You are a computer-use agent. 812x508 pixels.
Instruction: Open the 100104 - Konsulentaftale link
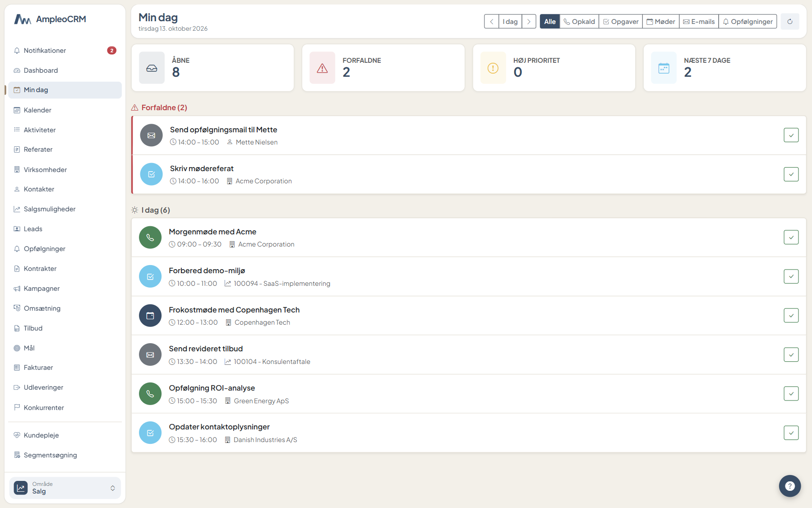click(272, 362)
